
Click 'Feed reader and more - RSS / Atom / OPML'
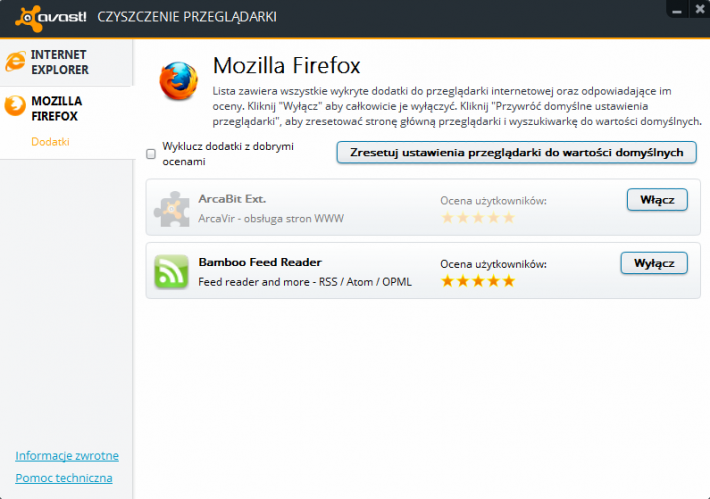[x=305, y=282]
